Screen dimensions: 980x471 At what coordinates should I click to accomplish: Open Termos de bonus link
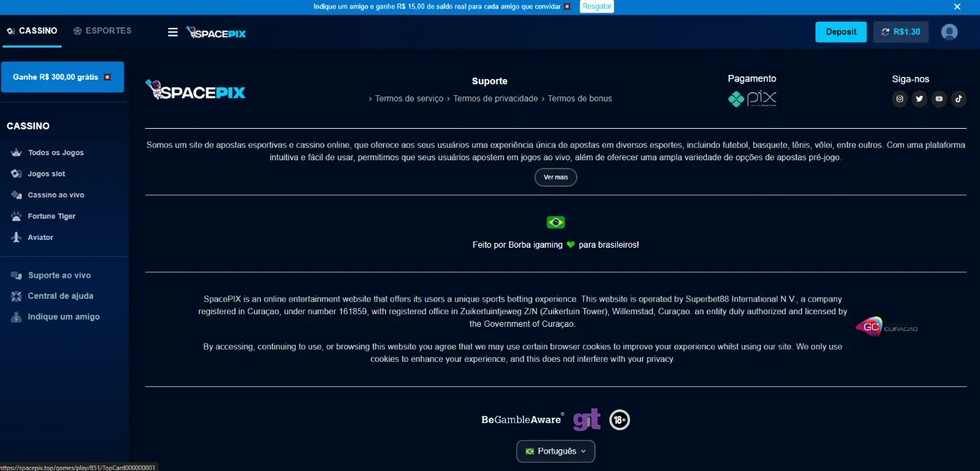(x=580, y=99)
